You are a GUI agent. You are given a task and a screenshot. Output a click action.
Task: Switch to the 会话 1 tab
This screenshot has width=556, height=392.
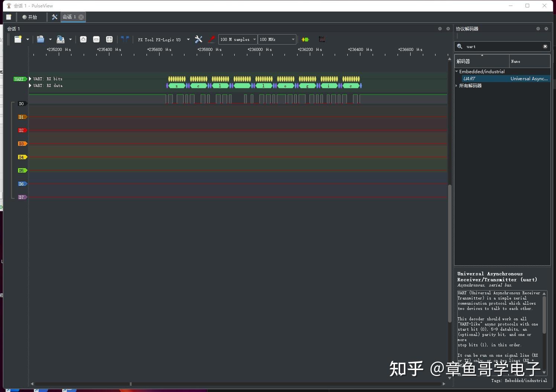tap(69, 17)
